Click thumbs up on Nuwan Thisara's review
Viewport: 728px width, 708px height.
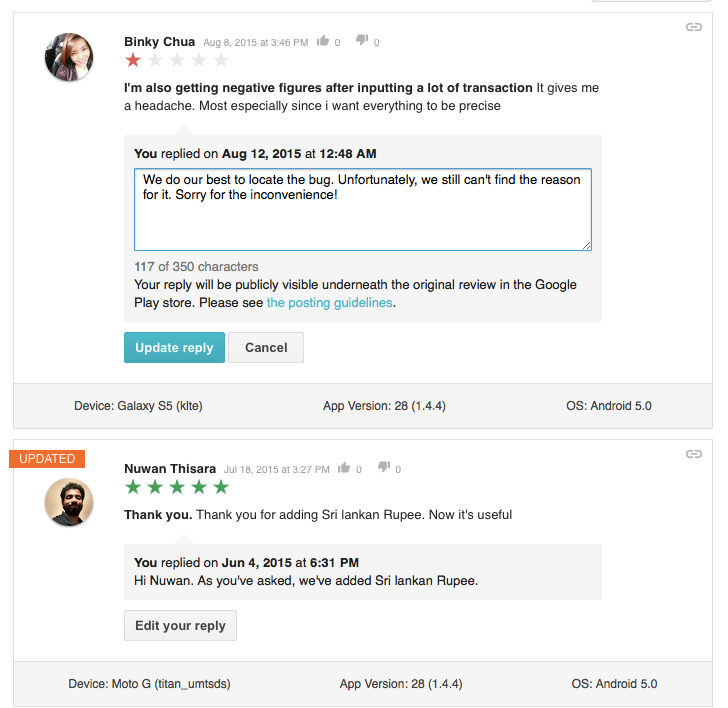point(344,467)
